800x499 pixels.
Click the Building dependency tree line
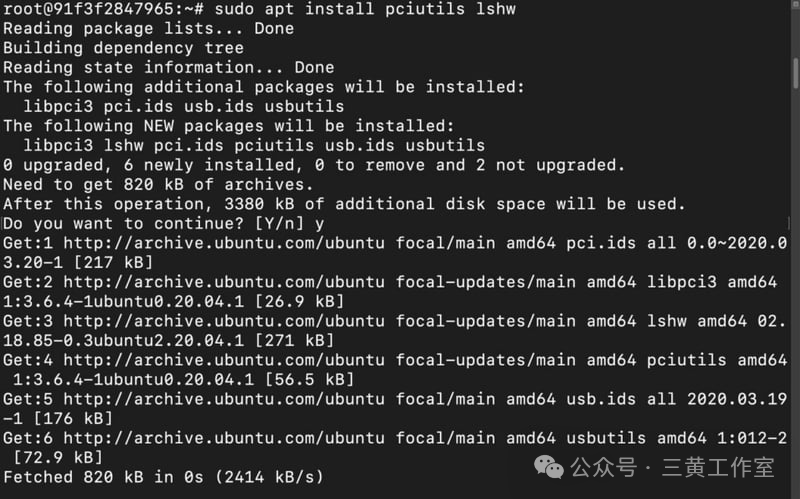click(x=123, y=48)
